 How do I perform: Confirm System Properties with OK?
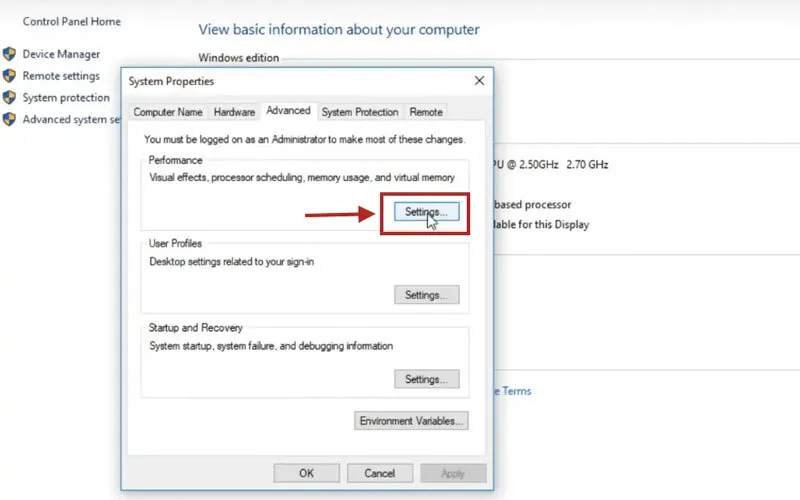(307, 473)
